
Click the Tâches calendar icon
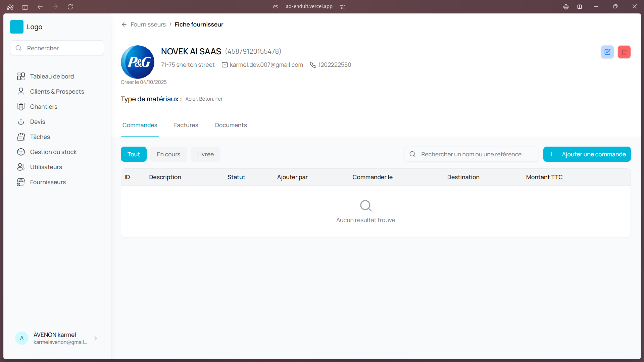click(21, 137)
